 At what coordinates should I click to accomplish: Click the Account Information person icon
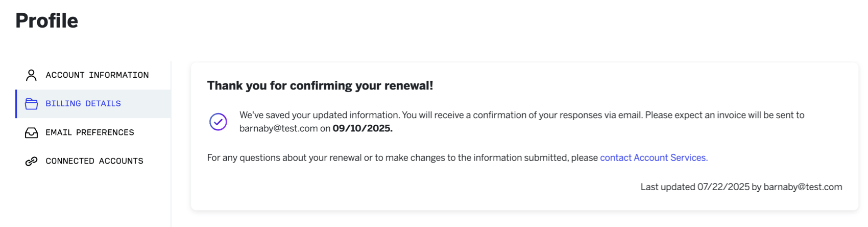[31, 75]
